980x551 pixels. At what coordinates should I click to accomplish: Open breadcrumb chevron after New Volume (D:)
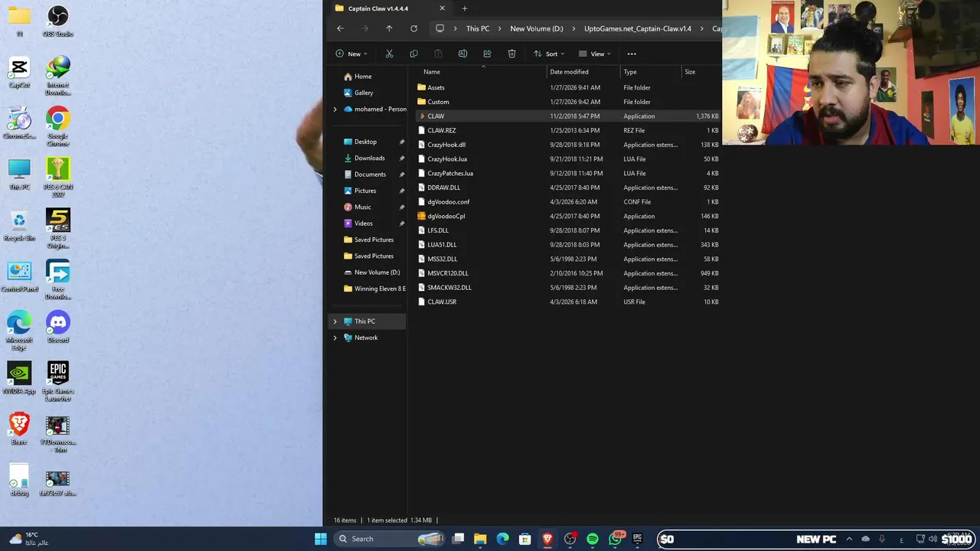click(x=573, y=28)
